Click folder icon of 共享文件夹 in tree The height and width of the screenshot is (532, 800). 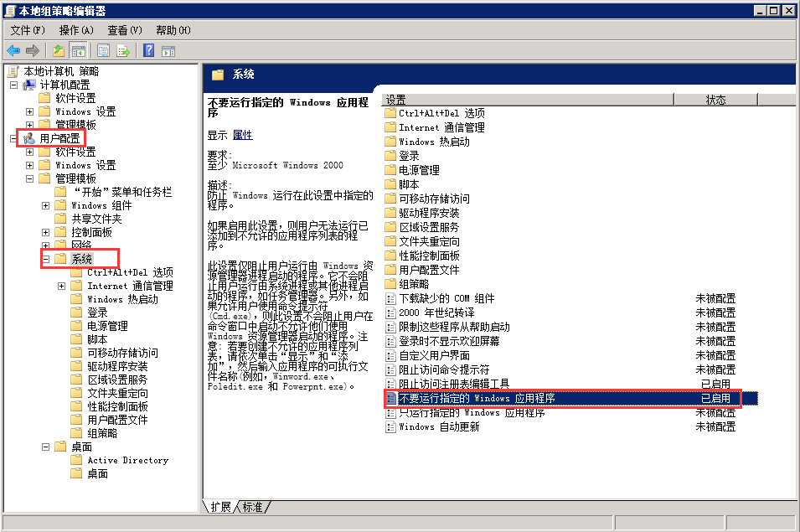[x=60, y=219]
